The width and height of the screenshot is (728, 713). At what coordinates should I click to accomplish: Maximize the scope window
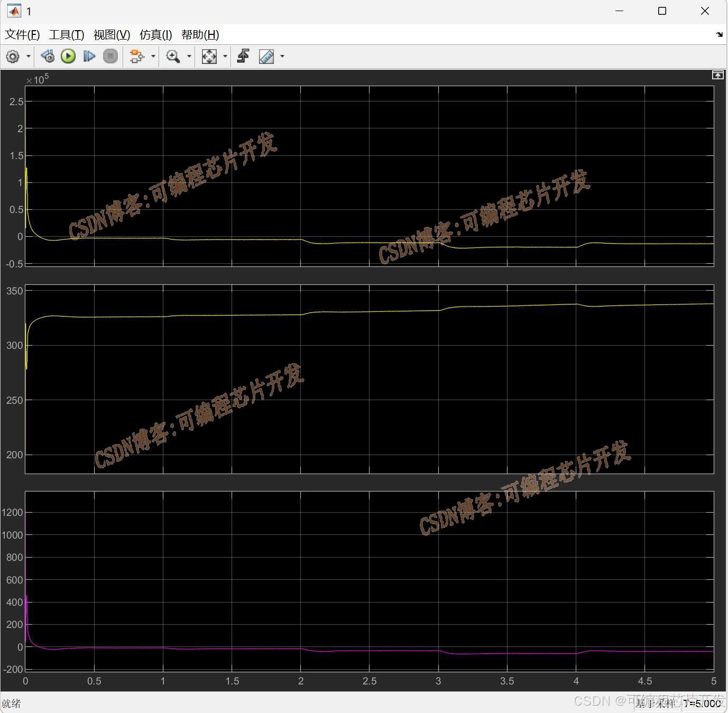click(662, 11)
